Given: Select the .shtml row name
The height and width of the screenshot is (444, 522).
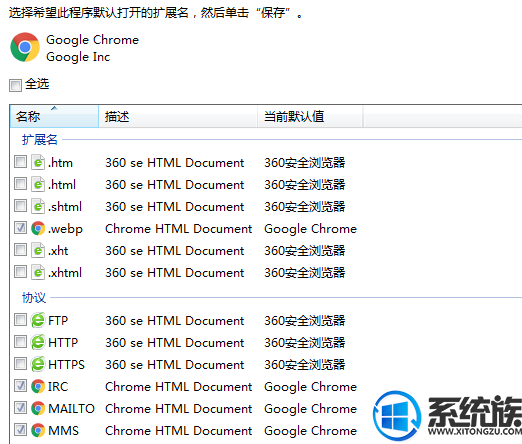Looking at the screenshot, I should tap(65, 207).
